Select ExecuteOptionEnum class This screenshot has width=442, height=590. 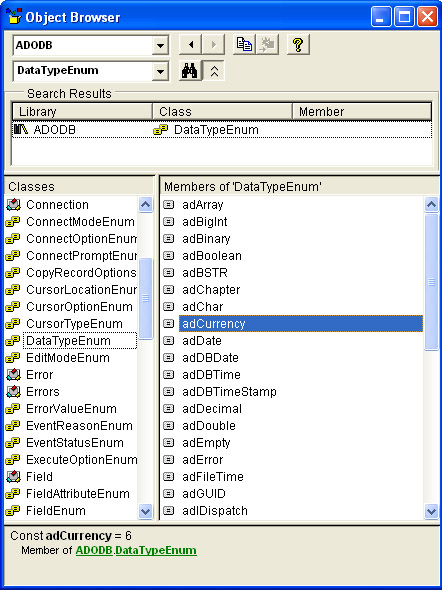point(81,460)
